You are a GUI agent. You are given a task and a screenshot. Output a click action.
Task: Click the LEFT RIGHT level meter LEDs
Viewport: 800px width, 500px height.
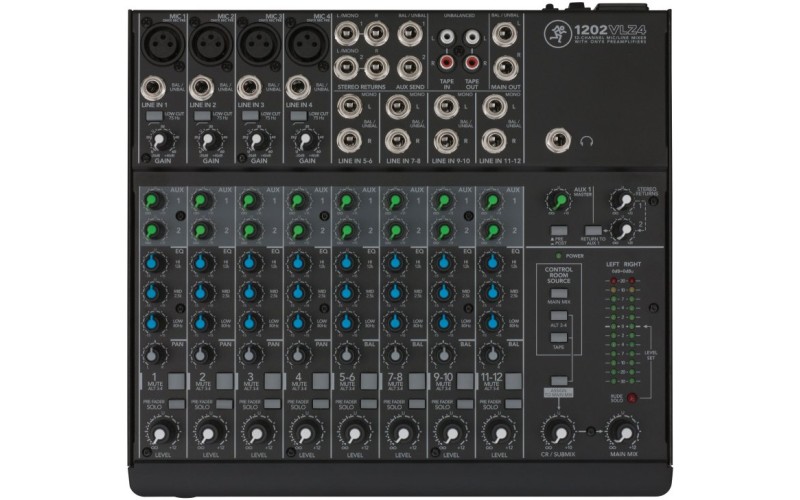pos(622,331)
